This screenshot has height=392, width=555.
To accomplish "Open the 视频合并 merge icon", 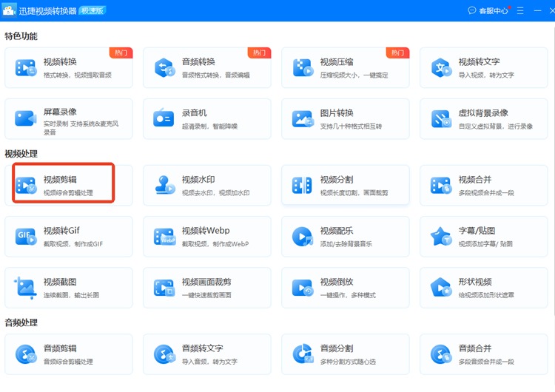I will tap(441, 186).
